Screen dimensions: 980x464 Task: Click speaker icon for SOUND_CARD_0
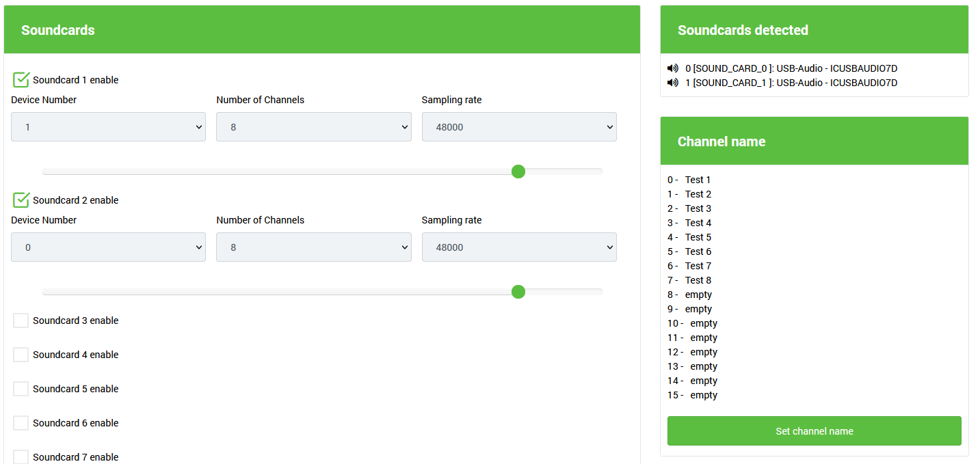[673, 68]
